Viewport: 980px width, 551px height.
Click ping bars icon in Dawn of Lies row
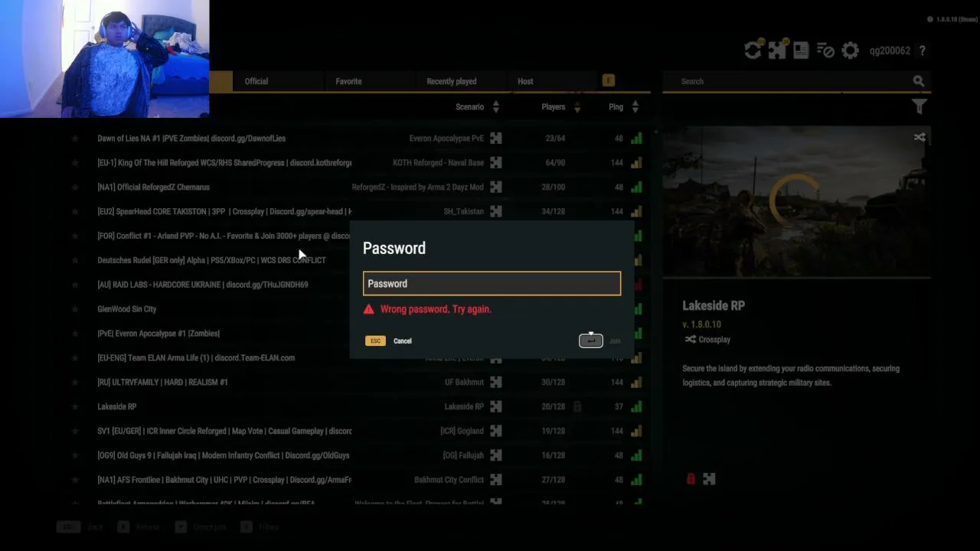[x=636, y=139]
